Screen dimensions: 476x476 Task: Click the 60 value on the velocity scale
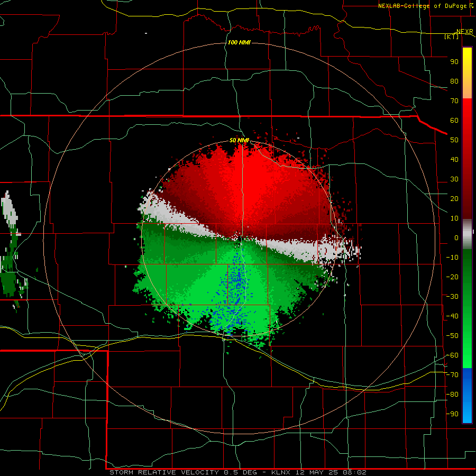click(454, 121)
